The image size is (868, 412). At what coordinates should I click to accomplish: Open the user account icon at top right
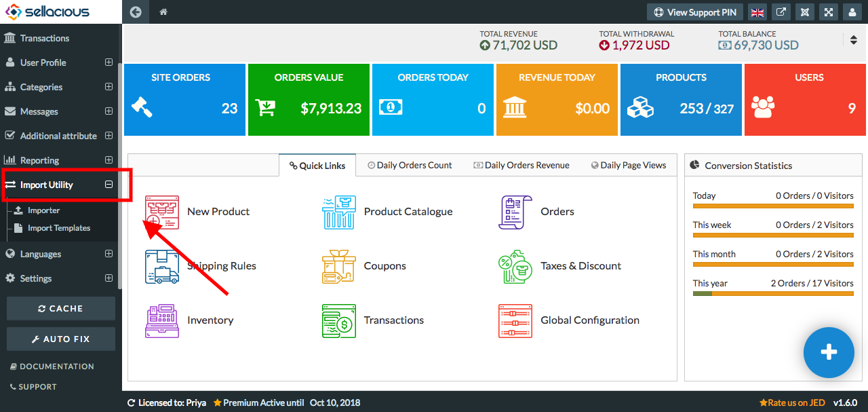click(x=852, y=12)
